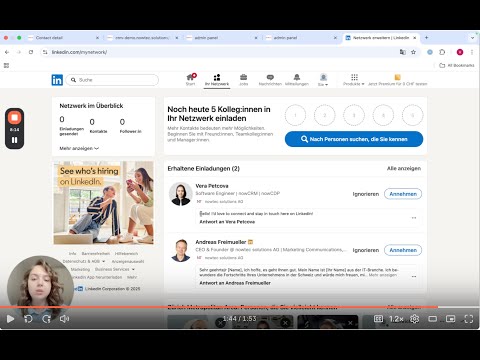This screenshot has height=360, width=480.
Task: Switch to the crm.demo.nowtec.solutions tab
Action: coord(143,38)
